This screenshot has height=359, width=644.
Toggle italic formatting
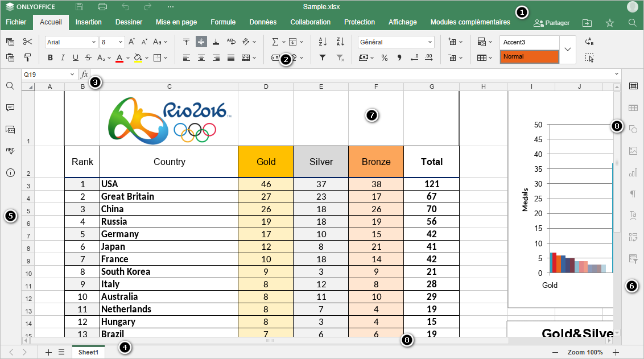coord(63,57)
